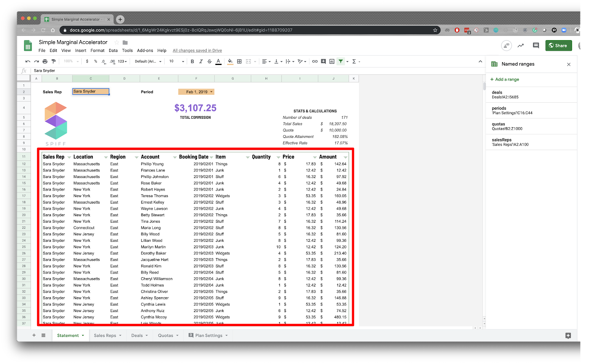Image resolution: width=611 pixels, height=364 pixels.
Task: Open the Format menu
Action: click(97, 50)
